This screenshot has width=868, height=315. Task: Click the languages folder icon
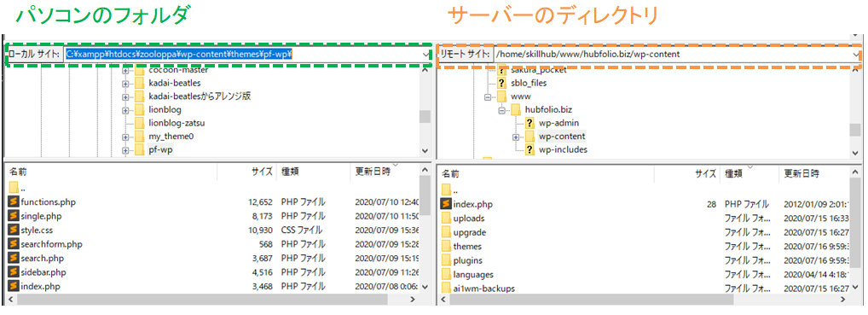pyautogui.click(x=446, y=275)
